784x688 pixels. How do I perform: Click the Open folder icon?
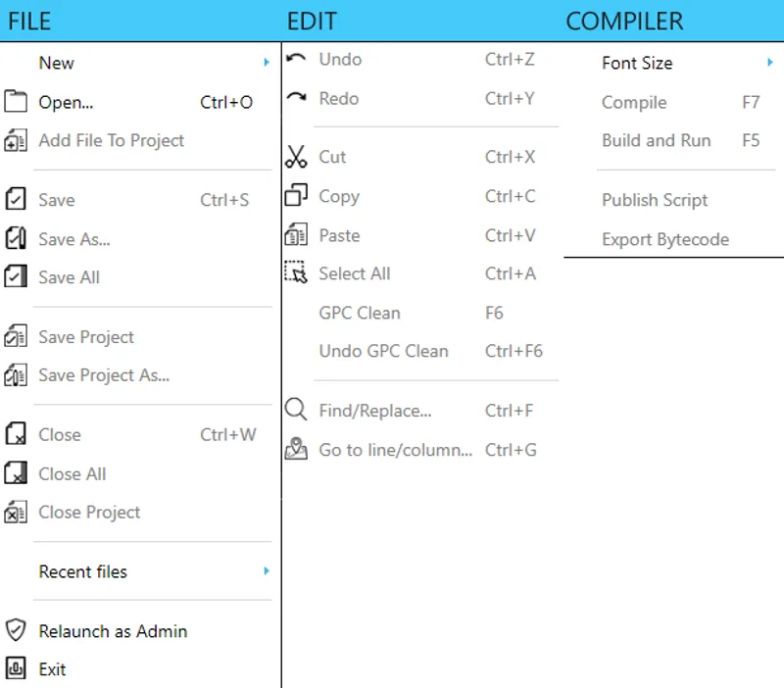pyautogui.click(x=15, y=101)
